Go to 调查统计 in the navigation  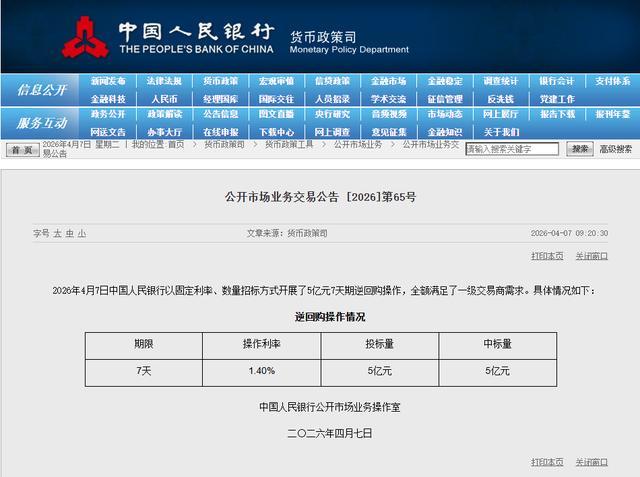point(501,81)
